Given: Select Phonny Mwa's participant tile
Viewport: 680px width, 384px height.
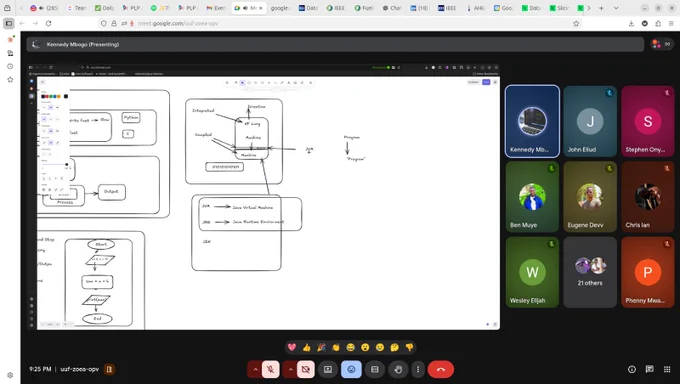Looking at the screenshot, I should click(x=647, y=272).
